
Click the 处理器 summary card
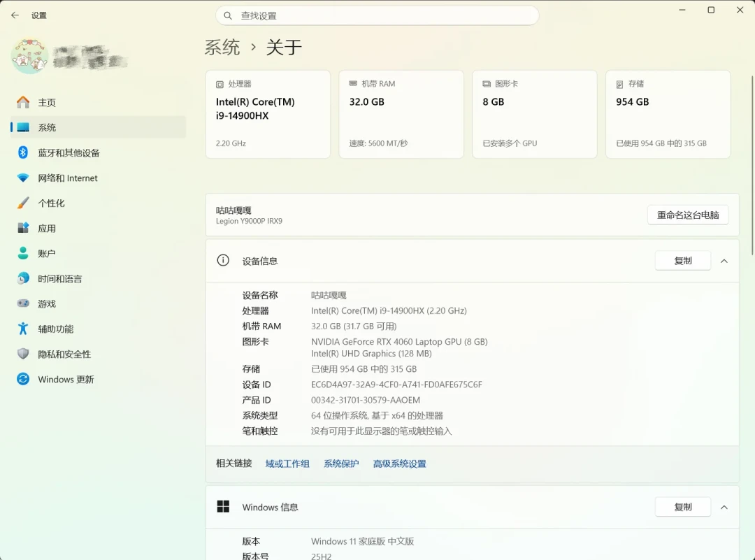coord(268,114)
